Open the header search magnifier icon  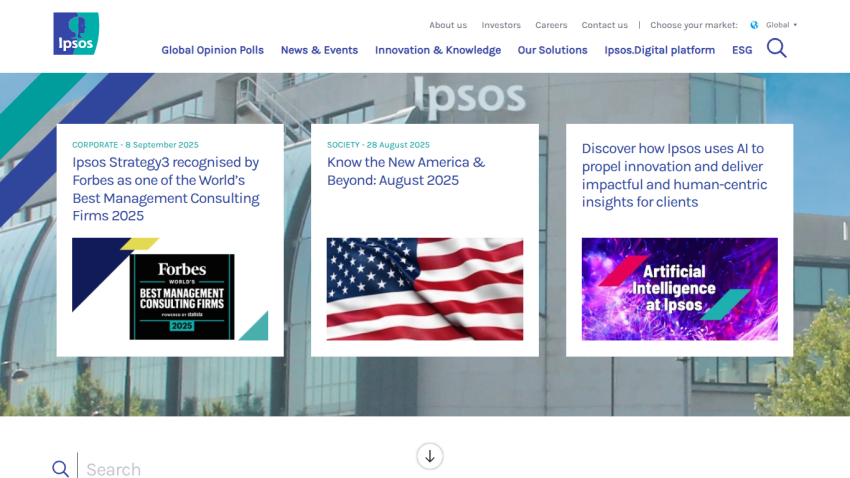[x=776, y=48]
